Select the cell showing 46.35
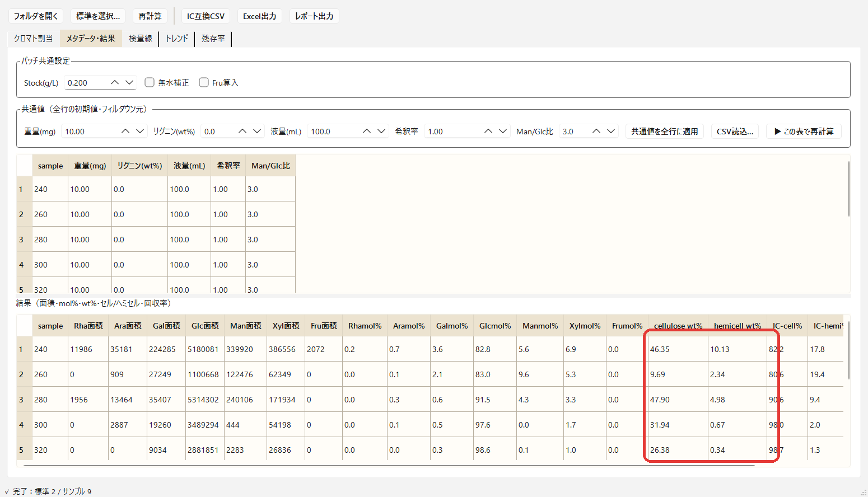The width and height of the screenshot is (868, 497). click(x=678, y=349)
